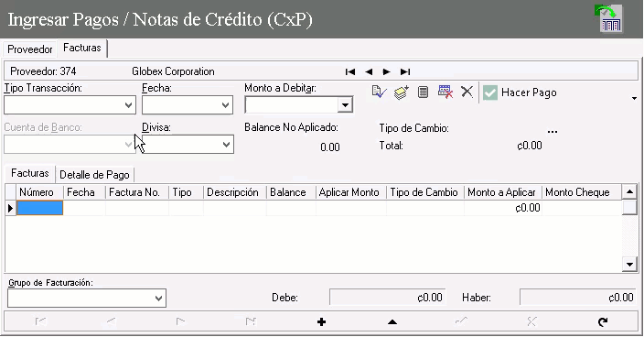The image size is (644, 337).
Task: Click the Globex Corporation provider name
Action: [x=173, y=71]
